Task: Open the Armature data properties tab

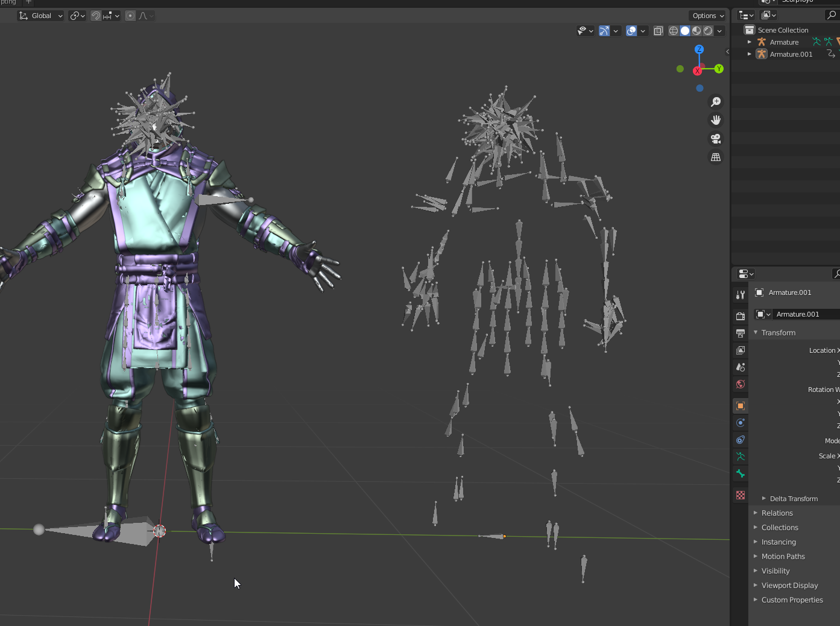Action: (x=741, y=457)
